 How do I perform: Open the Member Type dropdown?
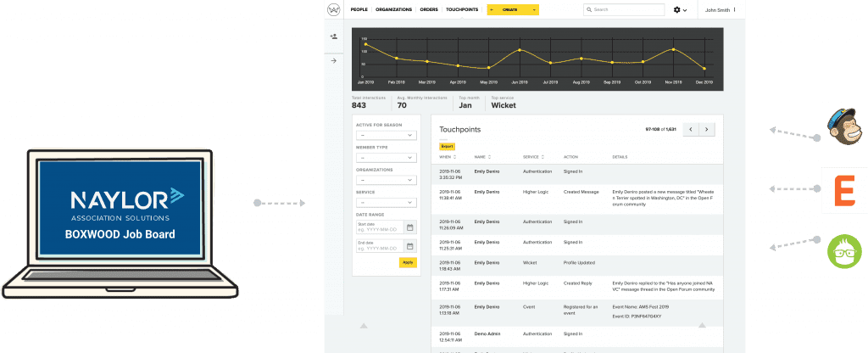387,158
